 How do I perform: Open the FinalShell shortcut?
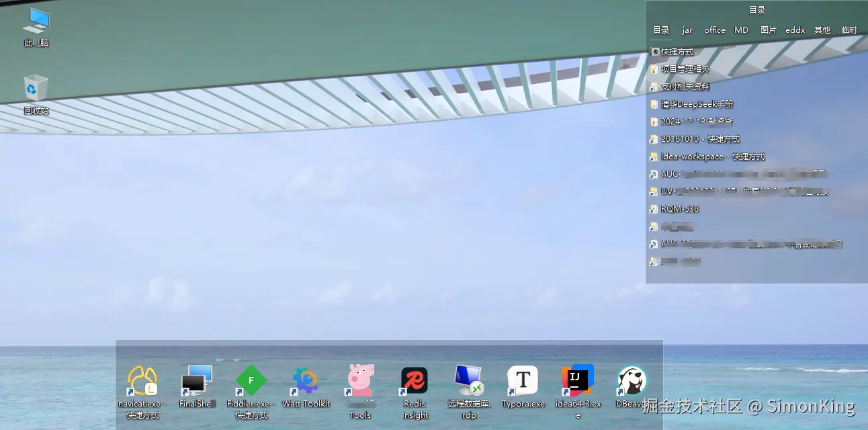[x=197, y=386]
